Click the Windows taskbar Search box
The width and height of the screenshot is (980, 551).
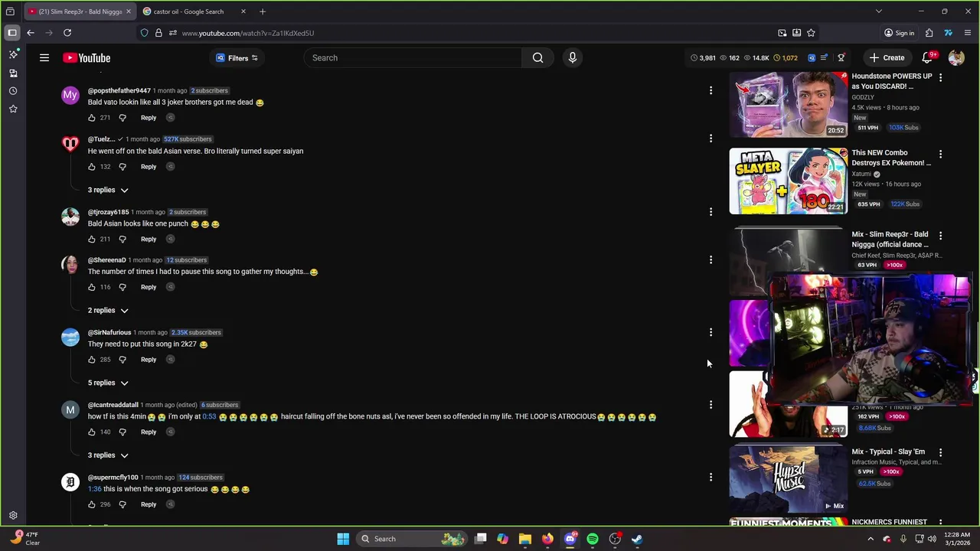[411, 539]
